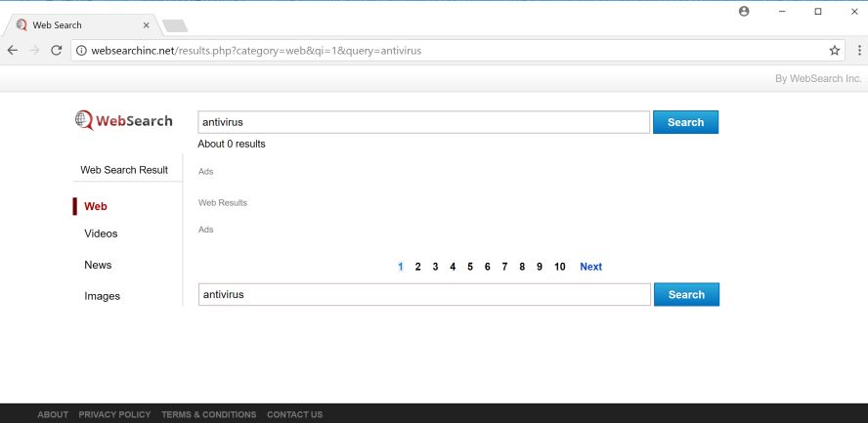Viewport: 868px width, 423px height.
Task: Click the bottom antivirus search field
Action: pyautogui.click(x=424, y=294)
